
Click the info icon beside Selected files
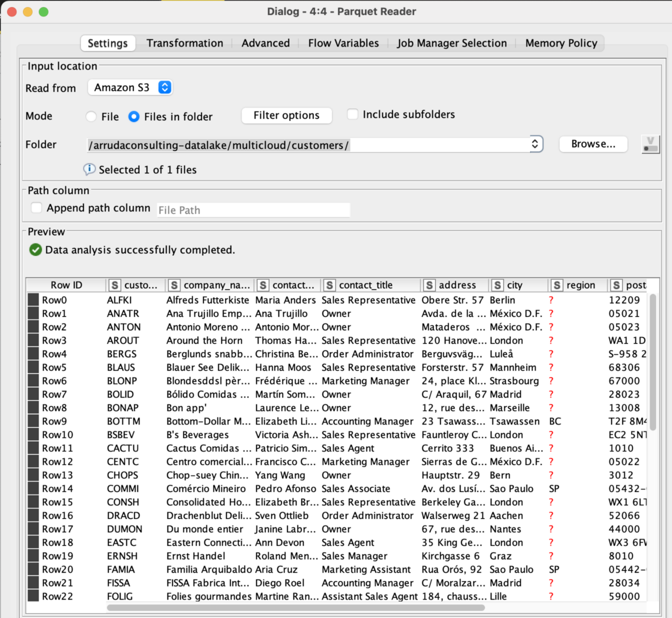(89, 169)
